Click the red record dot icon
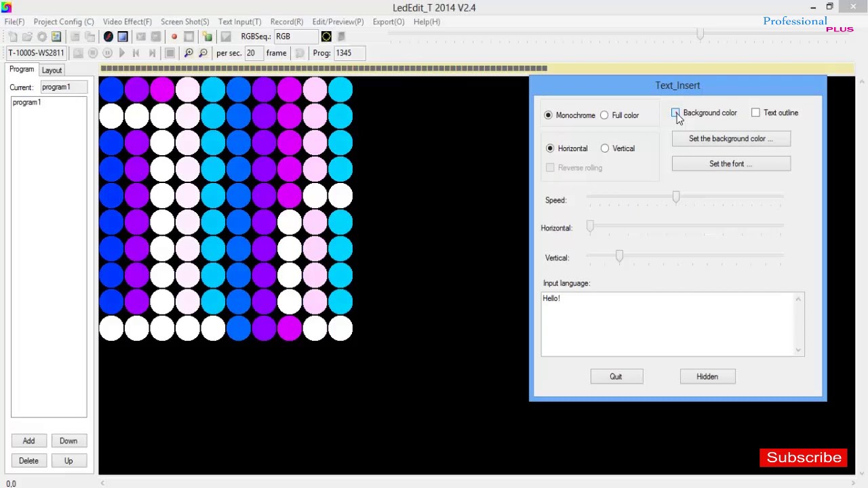The width and height of the screenshot is (868, 488). tap(174, 37)
